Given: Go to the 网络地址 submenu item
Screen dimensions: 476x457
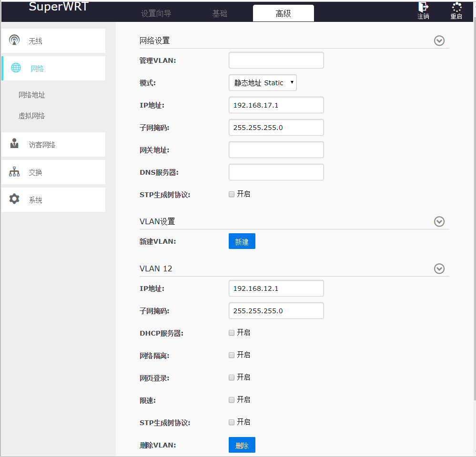Looking at the screenshot, I should (32, 95).
